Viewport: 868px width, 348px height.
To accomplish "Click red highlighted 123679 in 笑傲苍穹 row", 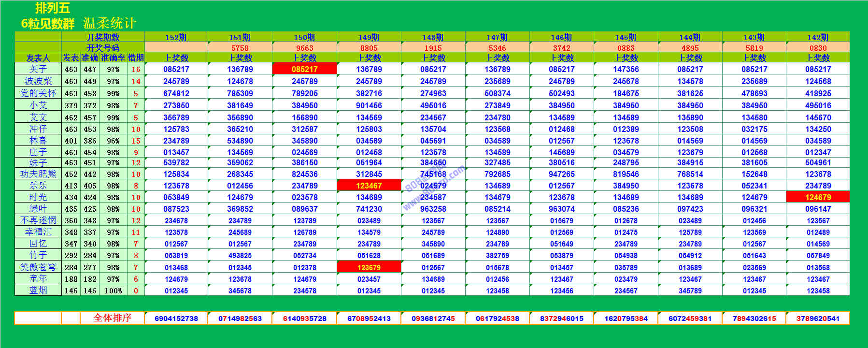I will point(369,267).
